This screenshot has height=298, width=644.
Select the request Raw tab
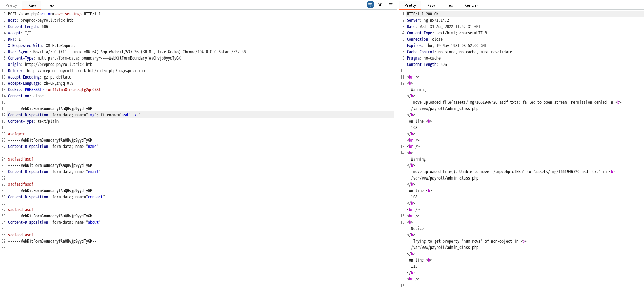[x=32, y=5]
